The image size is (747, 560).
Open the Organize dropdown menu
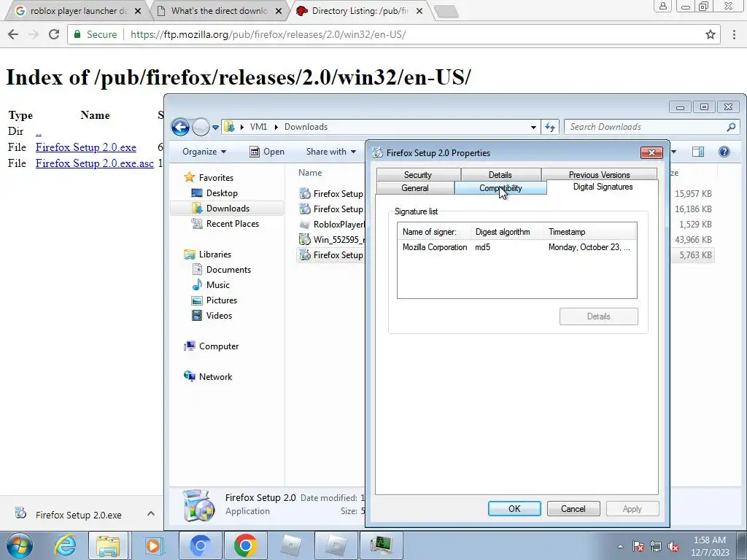[x=204, y=152]
